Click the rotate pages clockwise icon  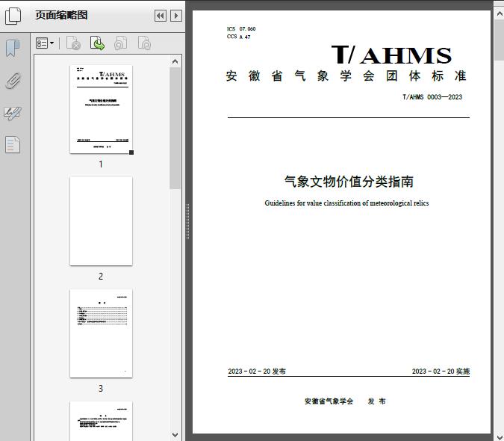(x=144, y=43)
